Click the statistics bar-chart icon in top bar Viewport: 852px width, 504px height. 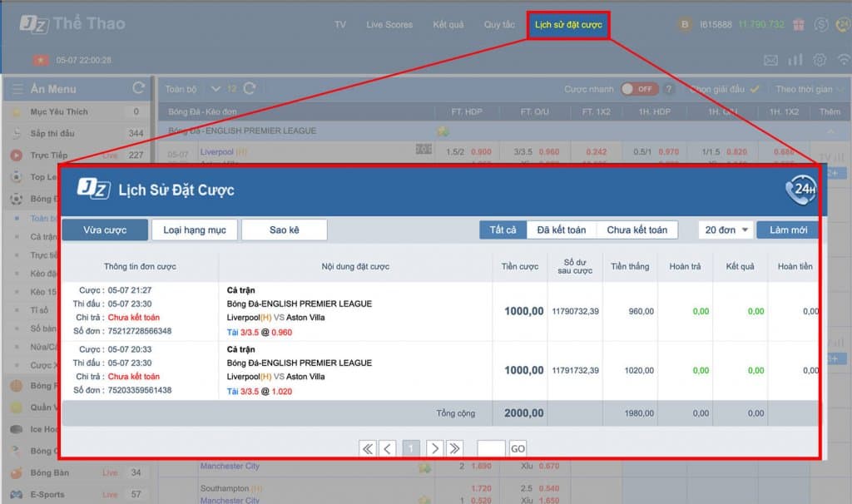coord(795,60)
